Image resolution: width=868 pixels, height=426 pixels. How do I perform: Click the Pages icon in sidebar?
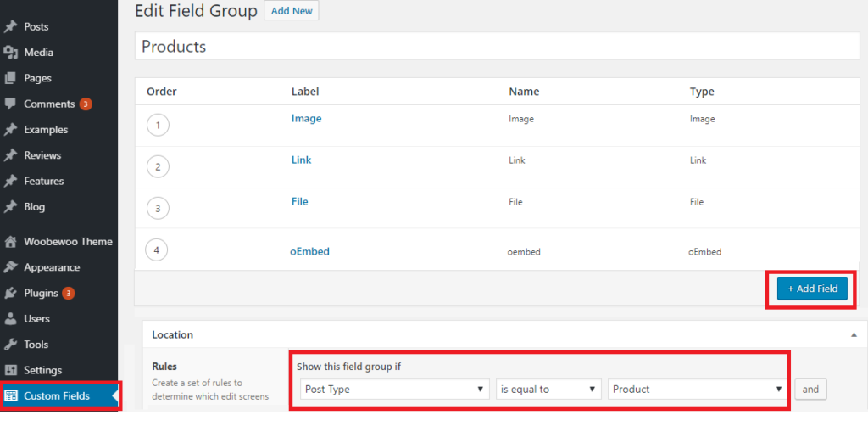click(x=10, y=78)
